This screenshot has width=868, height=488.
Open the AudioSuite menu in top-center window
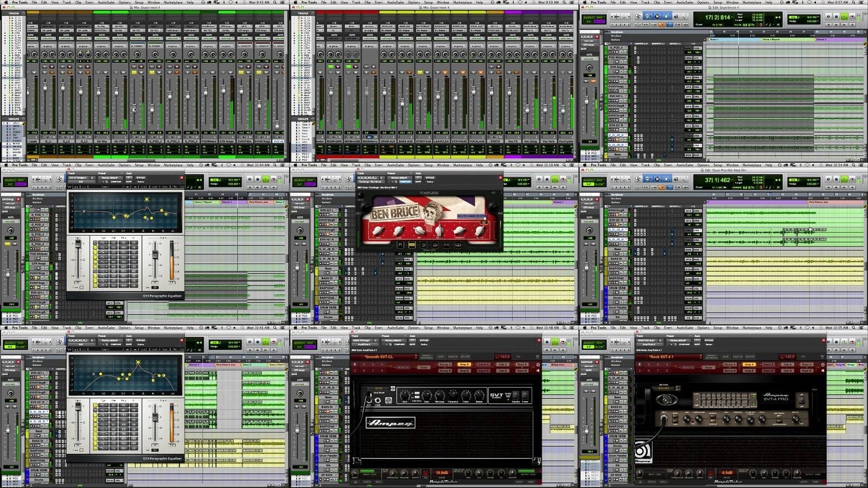click(395, 2)
